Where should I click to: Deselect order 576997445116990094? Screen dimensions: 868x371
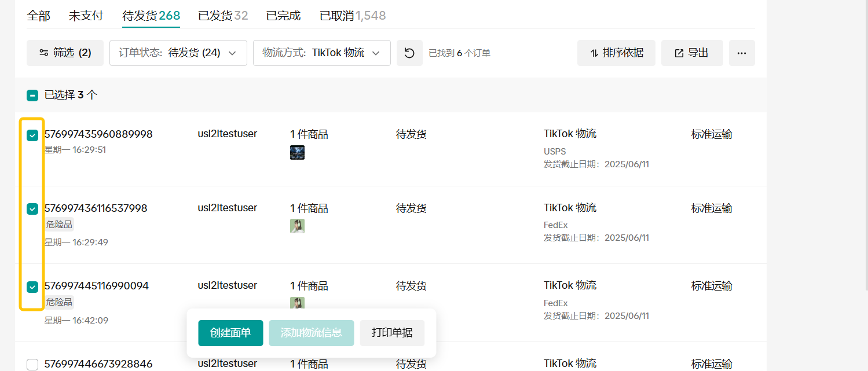pyautogui.click(x=32, y=286)
